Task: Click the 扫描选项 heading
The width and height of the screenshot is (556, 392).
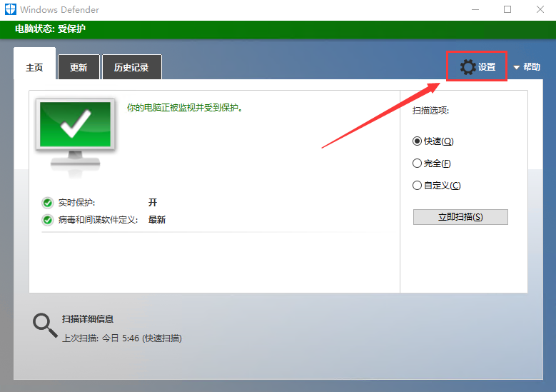Action: [x=430, y=111]
